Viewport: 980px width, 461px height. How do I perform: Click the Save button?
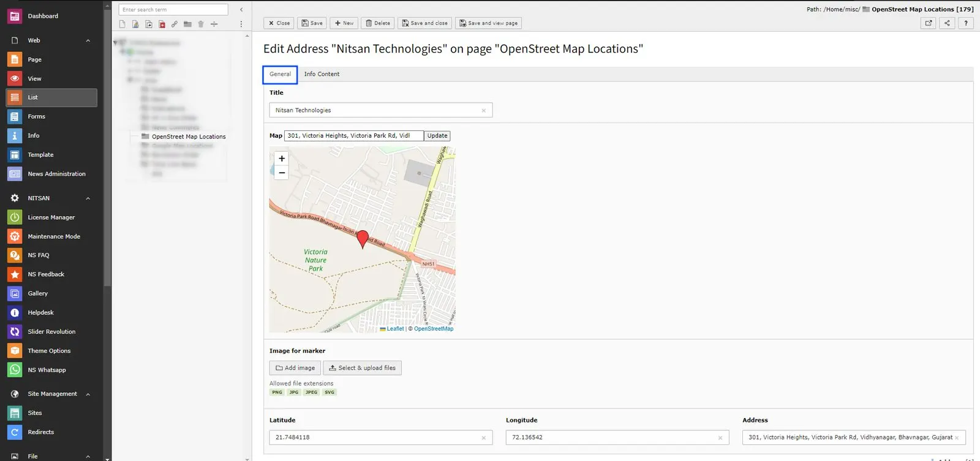[x=312, y=23]
